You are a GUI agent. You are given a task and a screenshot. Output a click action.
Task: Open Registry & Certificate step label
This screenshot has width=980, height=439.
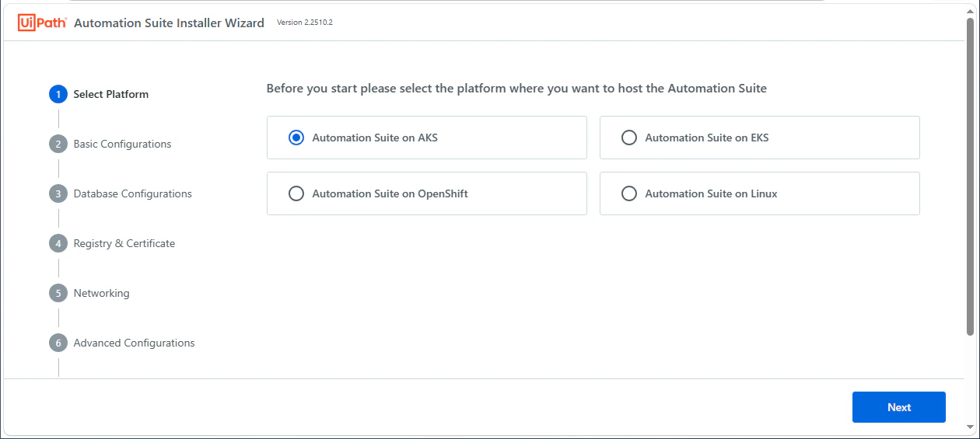coord(124,243)
